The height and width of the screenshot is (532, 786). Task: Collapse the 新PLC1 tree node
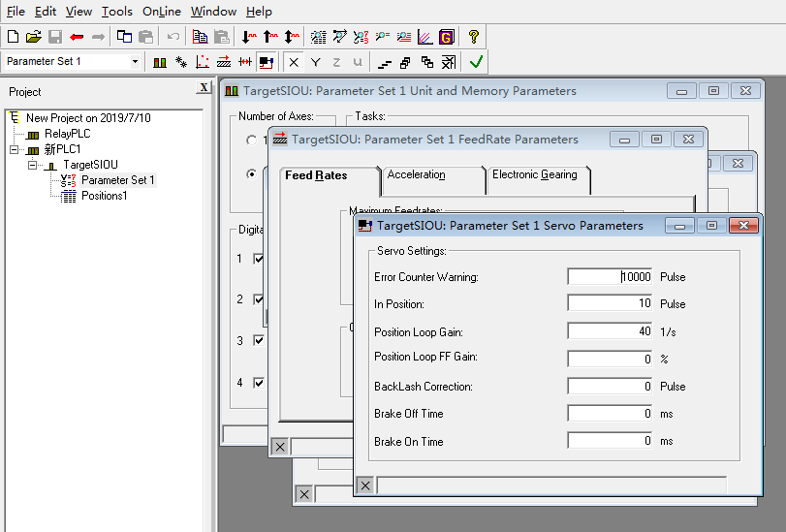point(15,149)
